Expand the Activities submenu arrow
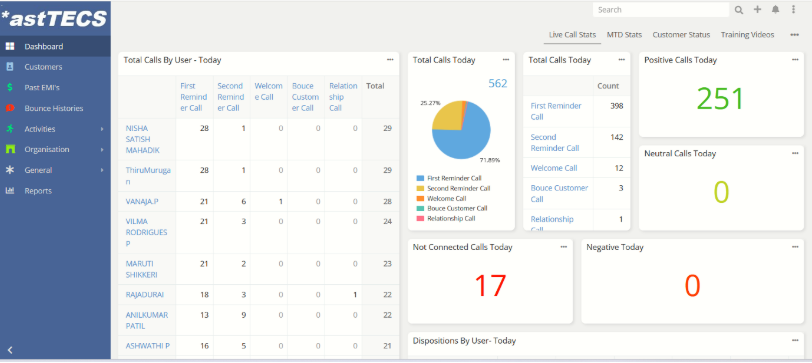Viewport: 812px width, 363px height. pyautogui.click(x=102, y=129)
